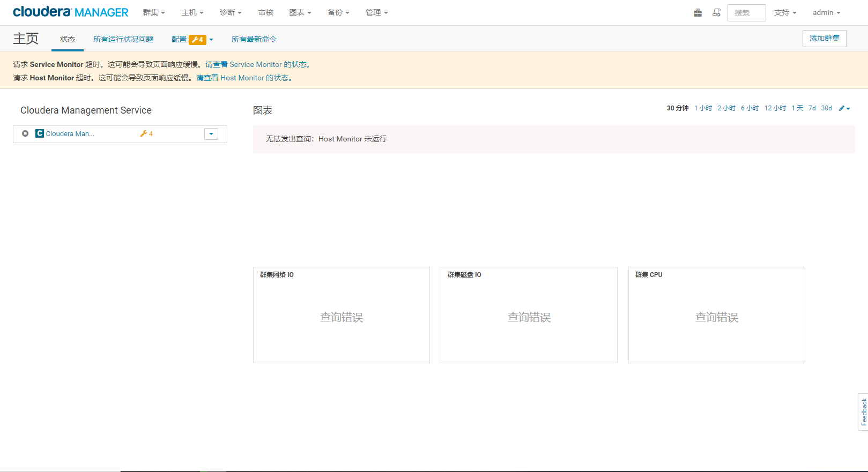Open the chart edit pencil menu
Screen dimensions: 868x472
pos(844,108)
